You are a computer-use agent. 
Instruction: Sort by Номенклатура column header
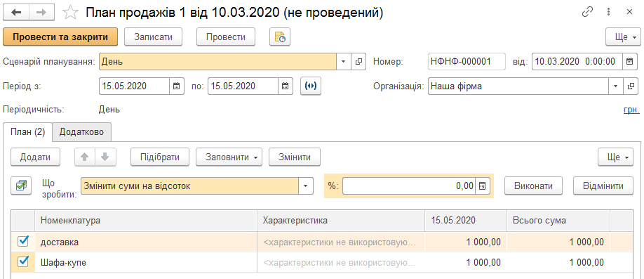tap(146, 220)
